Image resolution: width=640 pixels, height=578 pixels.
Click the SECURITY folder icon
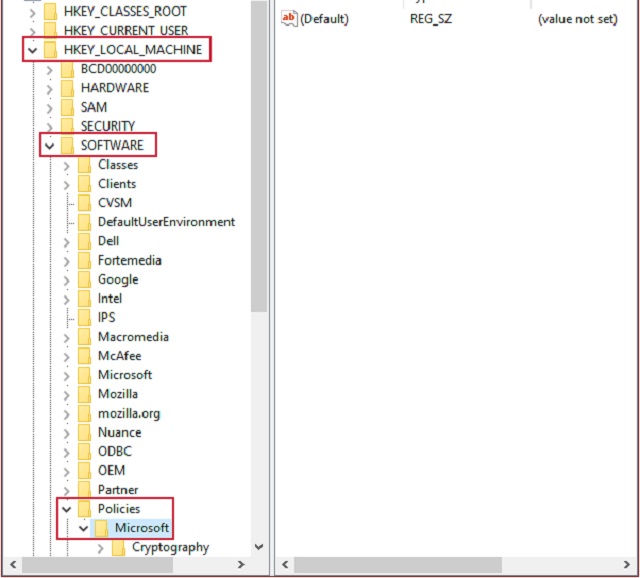click(67, 126)
